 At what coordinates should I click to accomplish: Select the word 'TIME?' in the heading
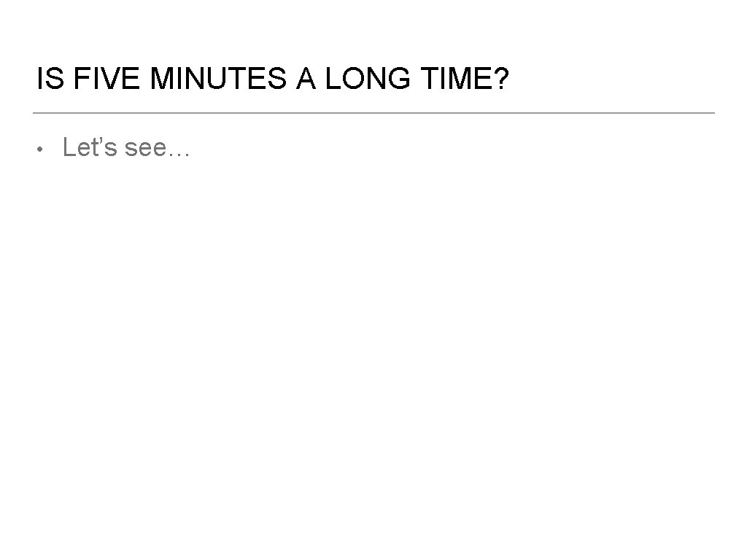[465, 78]
